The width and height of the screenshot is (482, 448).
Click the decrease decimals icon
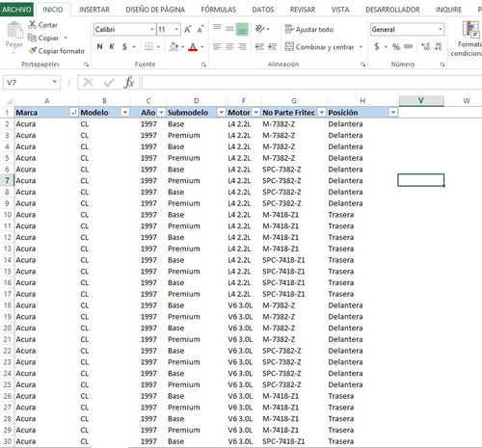[x=438, y=47]
